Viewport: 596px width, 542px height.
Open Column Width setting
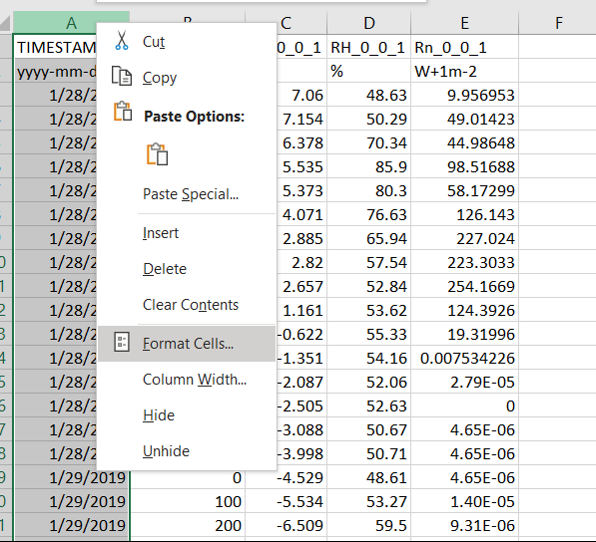[x=195, y=379]
